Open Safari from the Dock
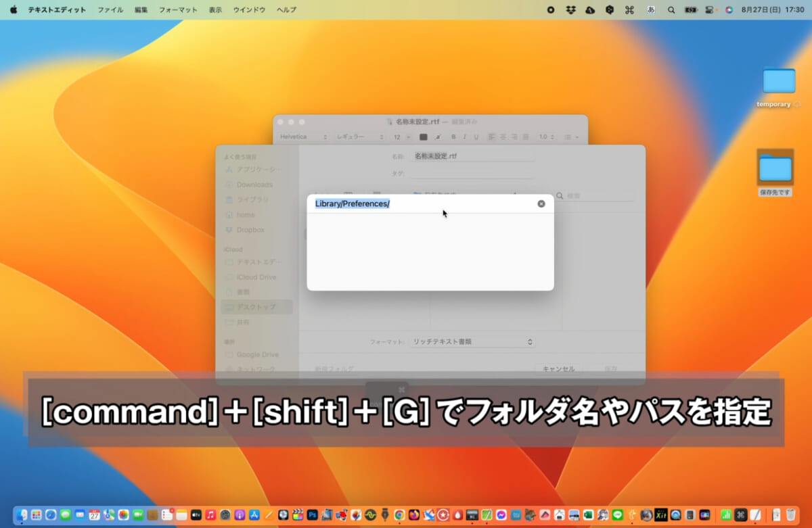812x528 pixels. pos(51,515)
